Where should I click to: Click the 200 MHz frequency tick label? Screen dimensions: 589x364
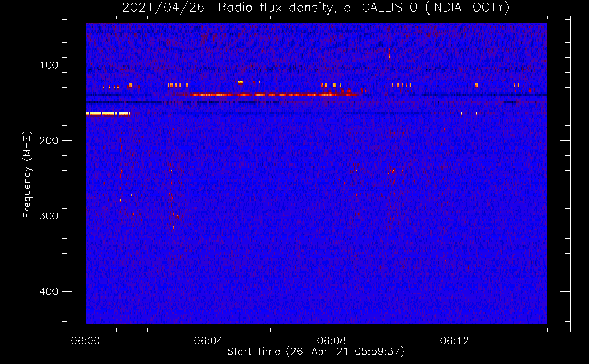pos(49,141)
